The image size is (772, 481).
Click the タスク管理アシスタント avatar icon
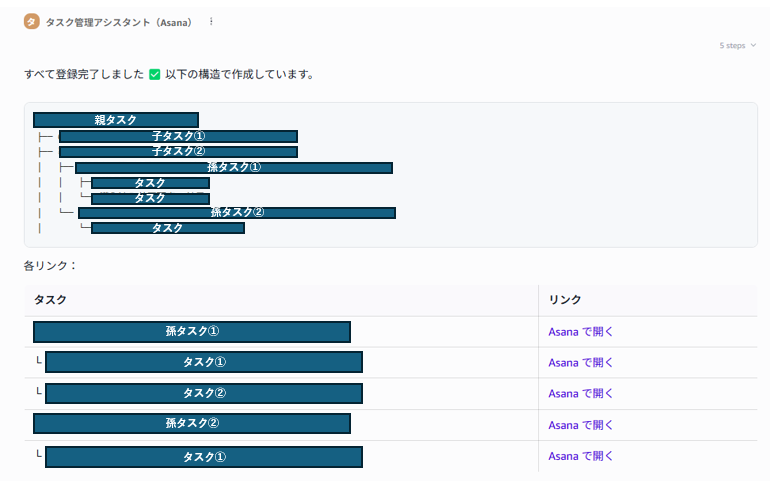click(32, 22)
